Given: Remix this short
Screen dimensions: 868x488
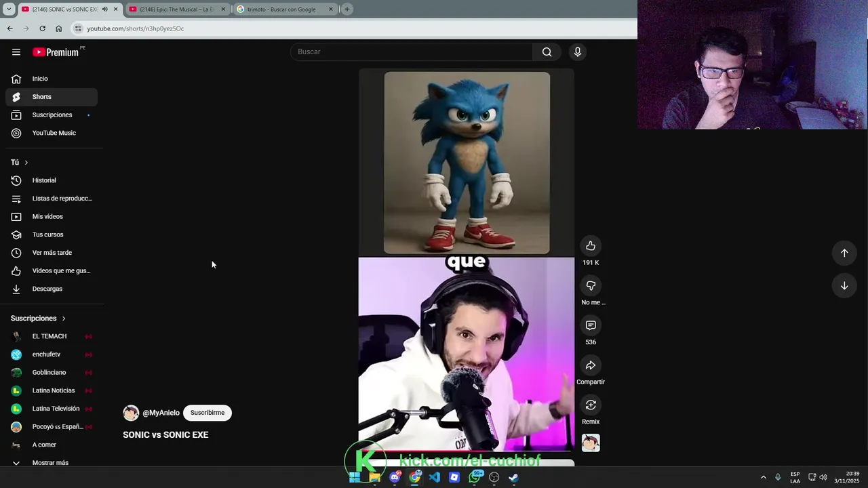Looking at the screenshot, I should [x=591, y=405].
